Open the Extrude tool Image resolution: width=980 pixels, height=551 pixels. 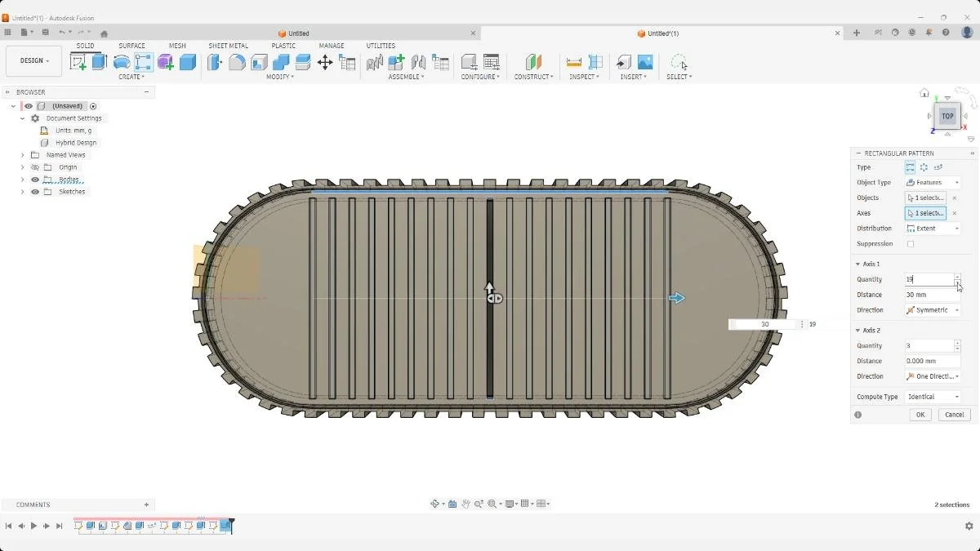[x=97, y=61]
